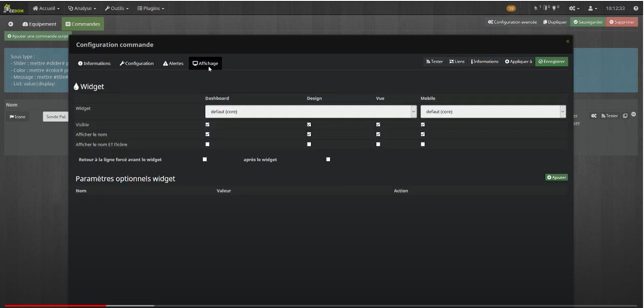Open the Plugins menu
Image resolution: width=644 pixels, height=308 pixels.
coord(151,9)
